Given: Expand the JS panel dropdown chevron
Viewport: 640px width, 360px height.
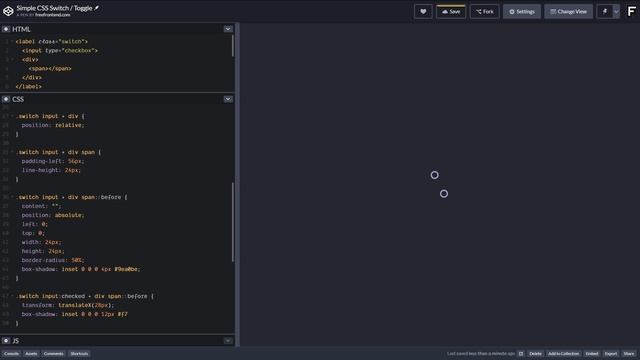Looking at the screenshot, I should click(228, 340).
